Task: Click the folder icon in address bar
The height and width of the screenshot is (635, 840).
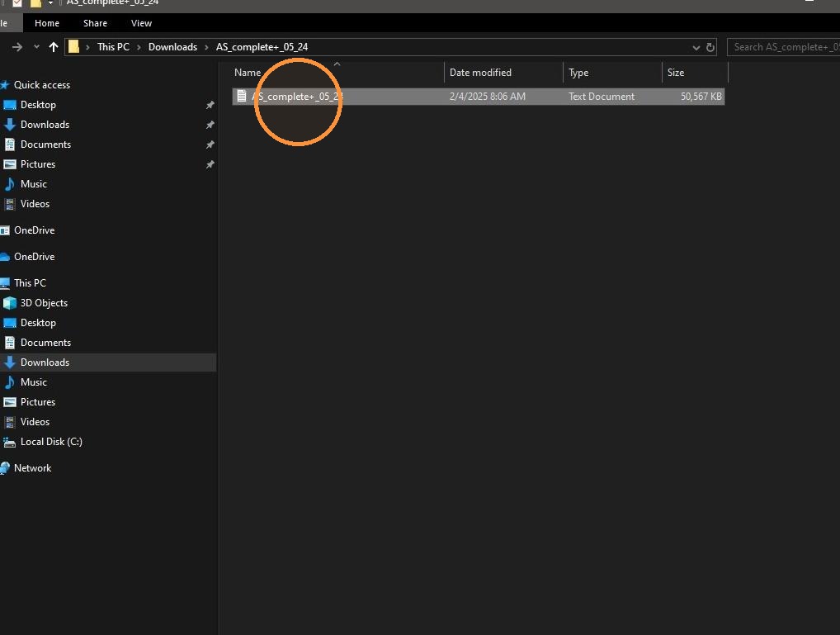Action: point(74,47)
